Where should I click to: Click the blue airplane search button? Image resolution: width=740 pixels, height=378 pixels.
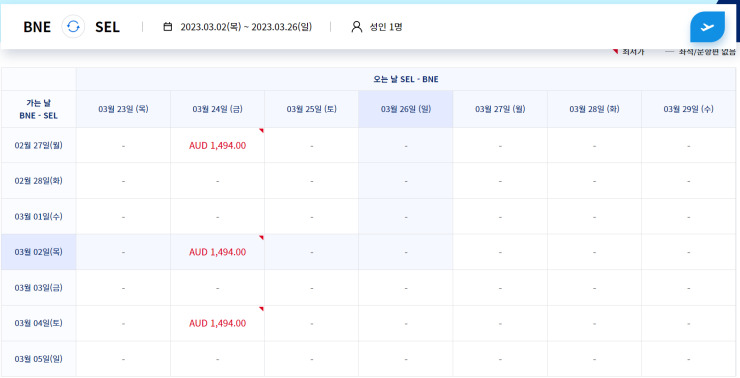tap(707, 27)
